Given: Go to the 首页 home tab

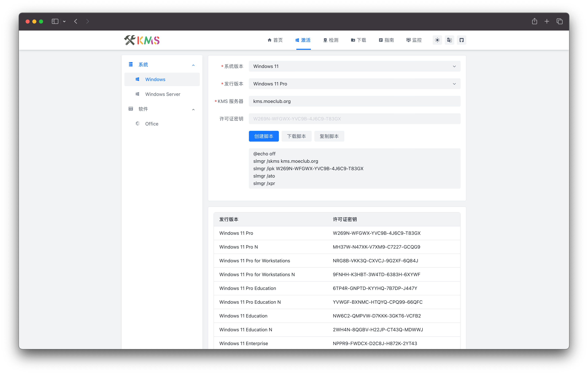Looking at the screenshot, I should (x=275, y=40).
